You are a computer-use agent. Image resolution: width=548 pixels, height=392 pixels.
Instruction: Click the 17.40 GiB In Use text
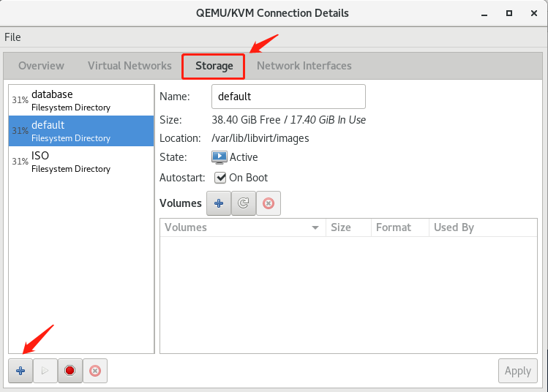pos(328,120)
